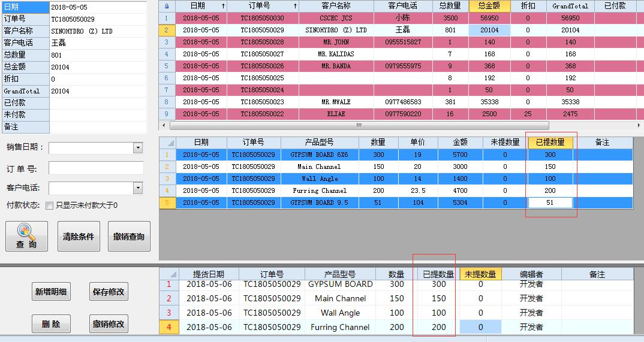This screenshot has height=342, width=644.
Task: Click top-left corner cell of middle grid
Action: click(x=167, y=143)
